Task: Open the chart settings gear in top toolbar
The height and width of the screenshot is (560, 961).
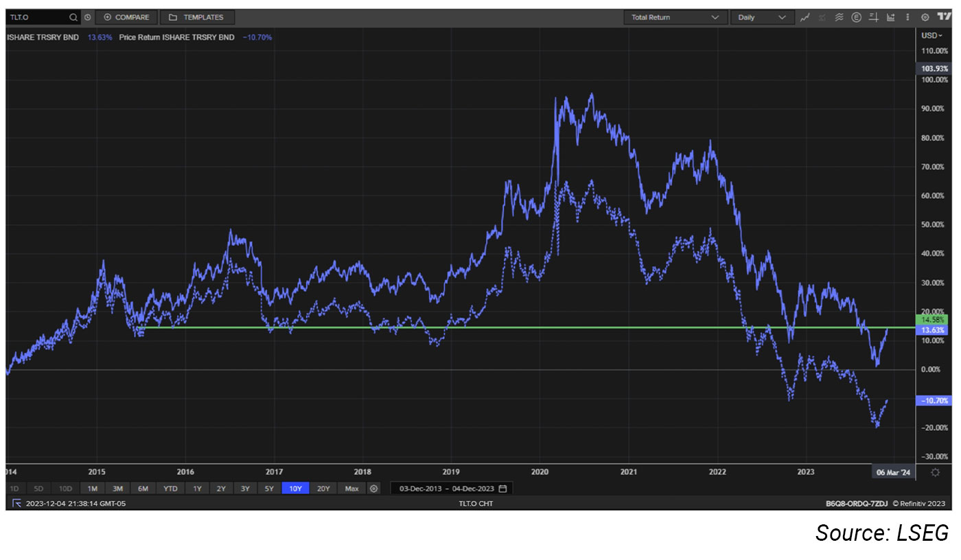Action: click(925, 17)
